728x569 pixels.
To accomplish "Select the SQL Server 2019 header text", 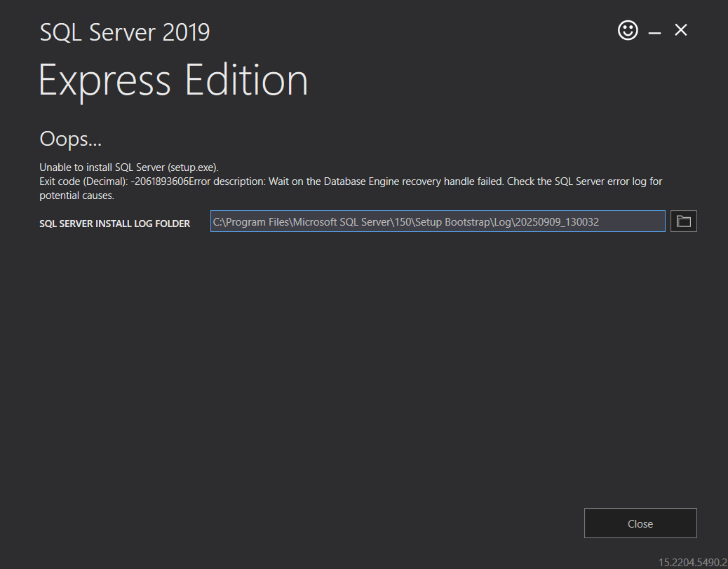I will pyautogui.click(x=124, y=32).
